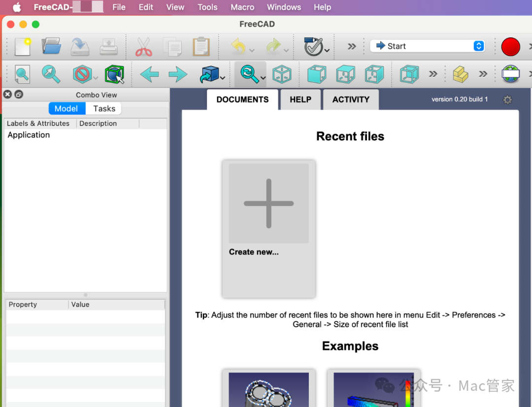Screen dimensions: 532x407
Task: Click the Create new... card
Action: point(269,229)
